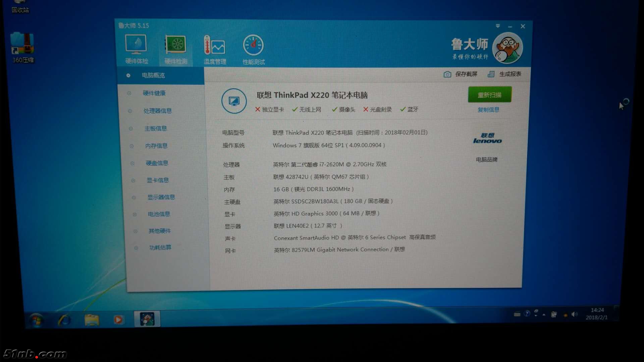Click the 复制信息 link
Image resolution: width=644 pixels, height=362 pixels.
point(488,110)
